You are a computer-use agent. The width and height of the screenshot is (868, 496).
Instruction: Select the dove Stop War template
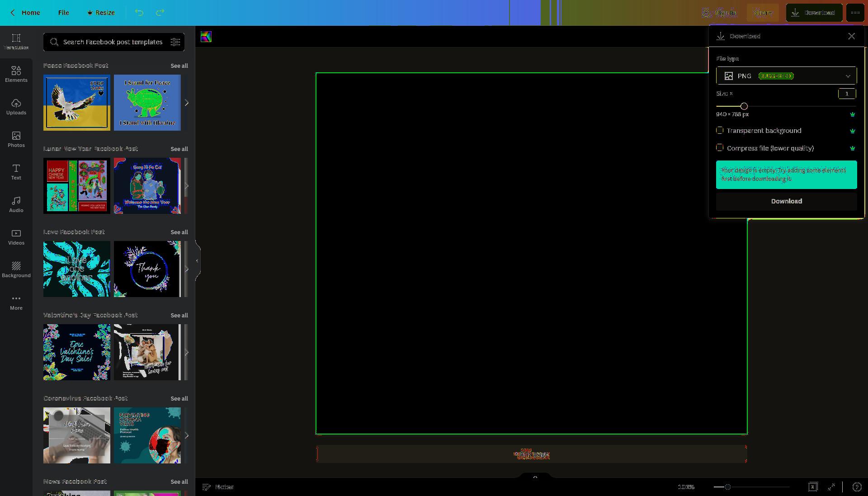coord(77,103)
